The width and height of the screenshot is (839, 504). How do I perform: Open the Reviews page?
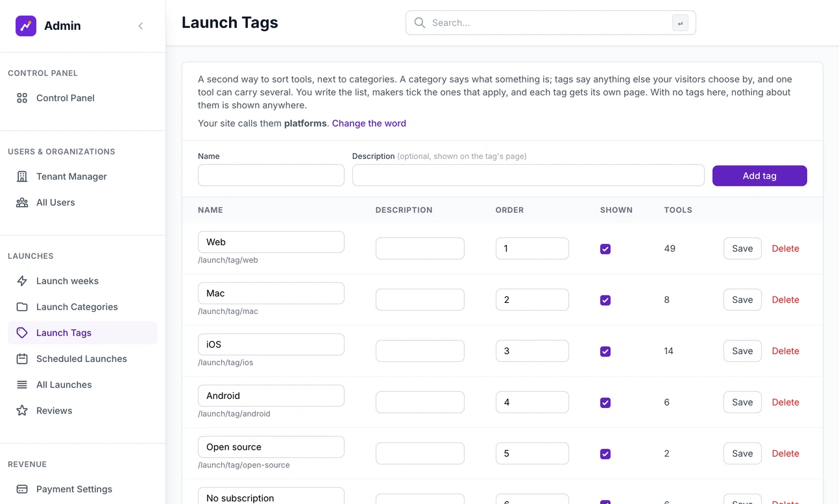coord(82,411)
